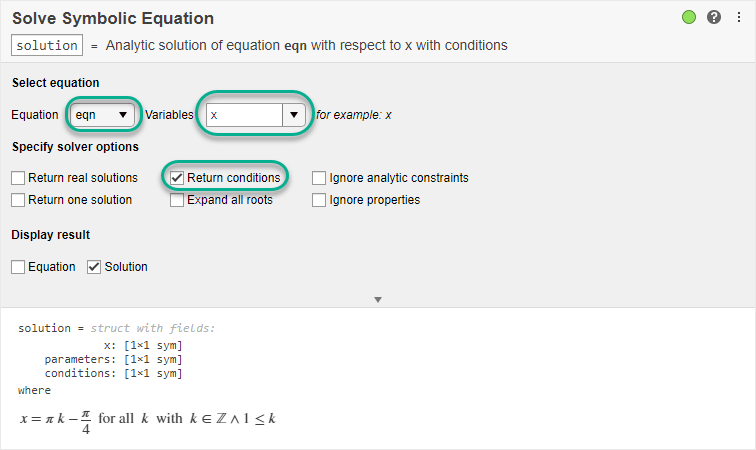Uncheck Solution display result checkbox
Viewport: 756px width, 450px height.
tap(95, 267)
